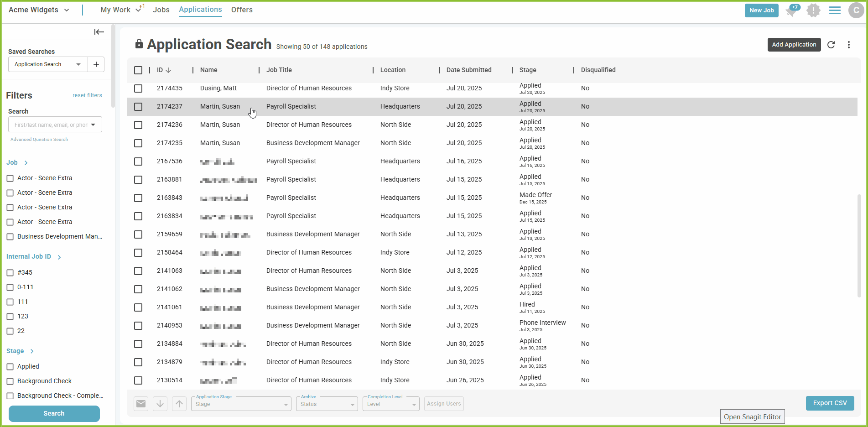This screenshot has height=427, width=868.
Task: Click the name/email search input field
Action: pyautogui.click(x=51, y=125)
